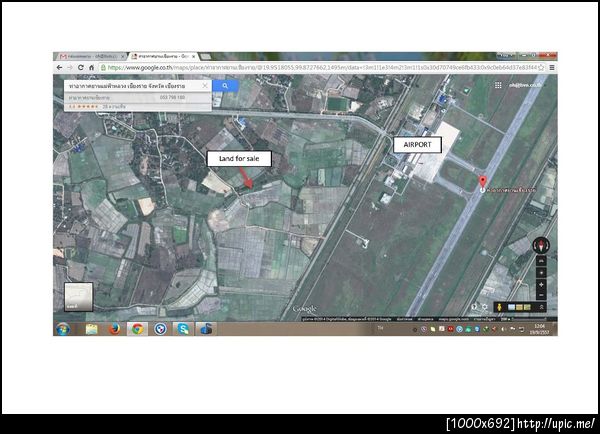The width and height of the screenshot is (600, 434).
Task: Close the Google Maps tab
Action: click(x=194, y=56)
